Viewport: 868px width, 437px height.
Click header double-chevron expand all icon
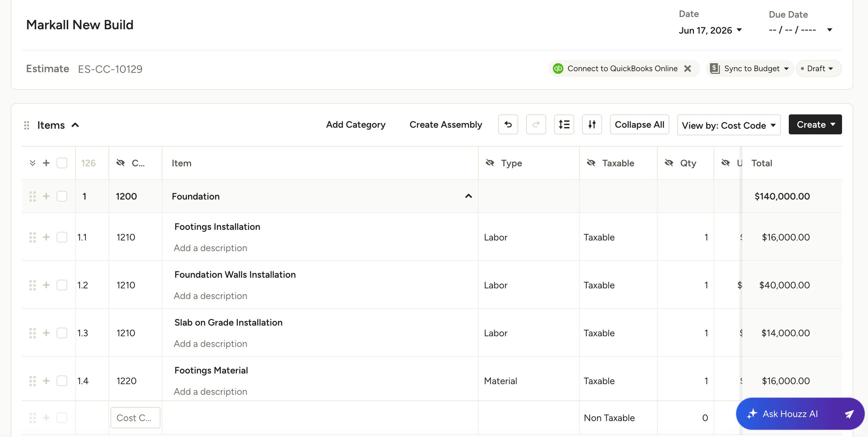click(32, 163)
